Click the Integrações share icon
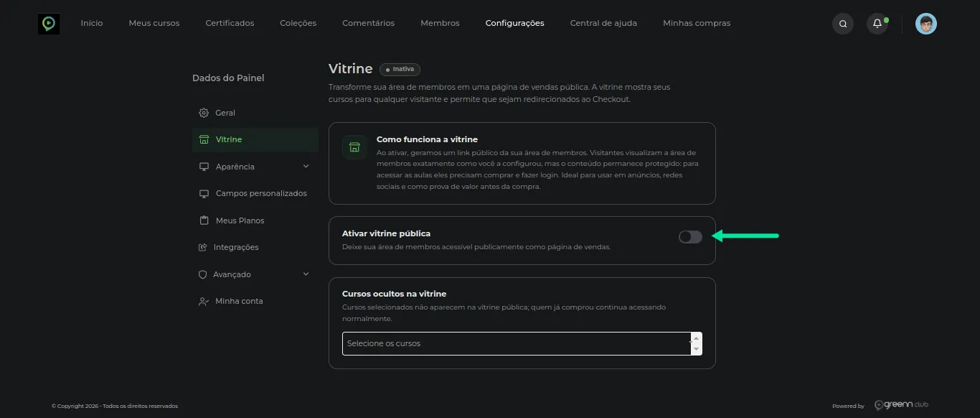This screenshot has height=418, width=980. tap(203, 247)
